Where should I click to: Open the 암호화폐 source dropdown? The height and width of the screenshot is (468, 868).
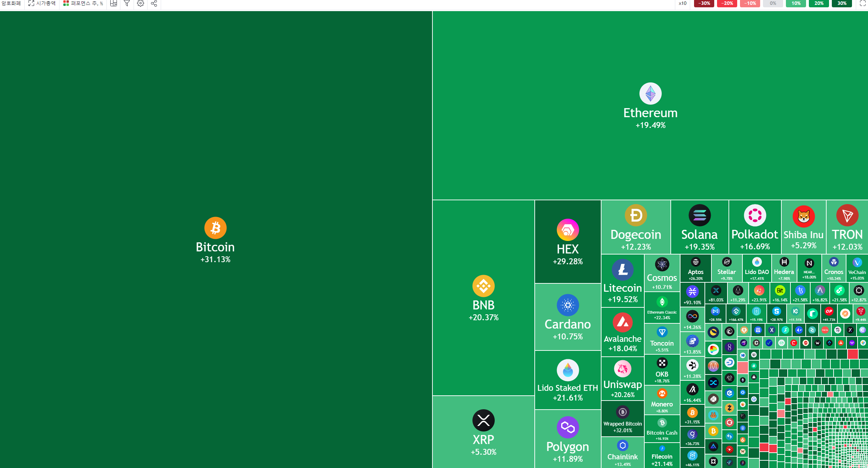click(11, 3)
